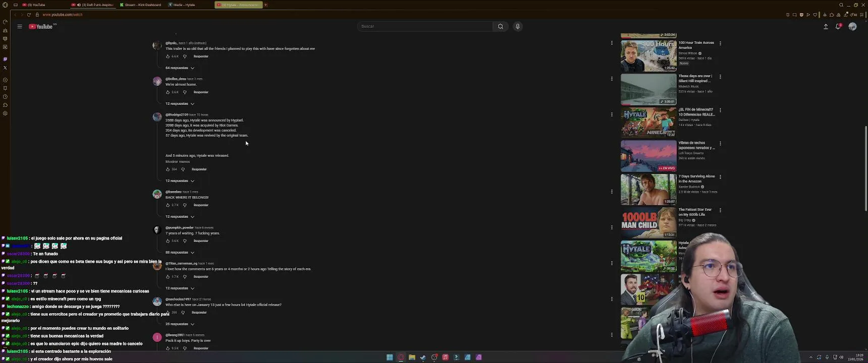Open the browser extensions cube icon
Screen dimensions: 868x363
coord(832,15)
